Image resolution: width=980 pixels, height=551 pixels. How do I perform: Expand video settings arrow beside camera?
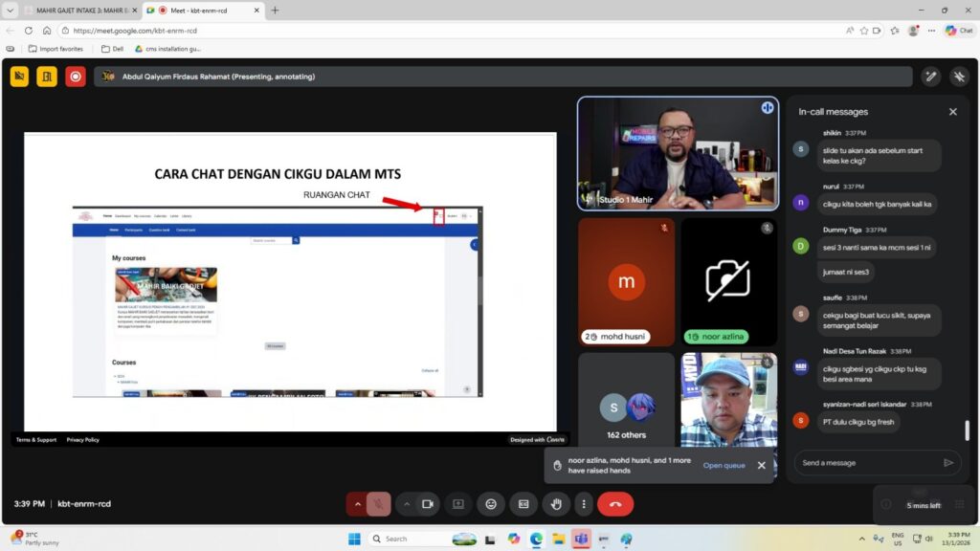407,504
